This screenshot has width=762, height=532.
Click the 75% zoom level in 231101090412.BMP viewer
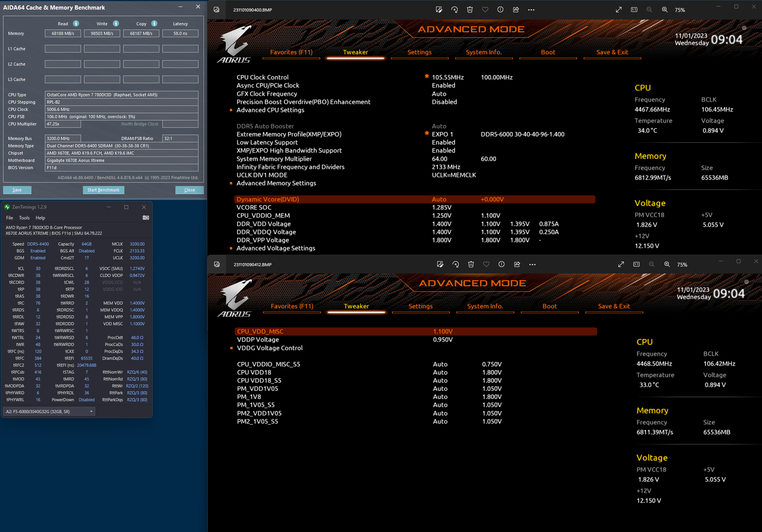point(682,265)
